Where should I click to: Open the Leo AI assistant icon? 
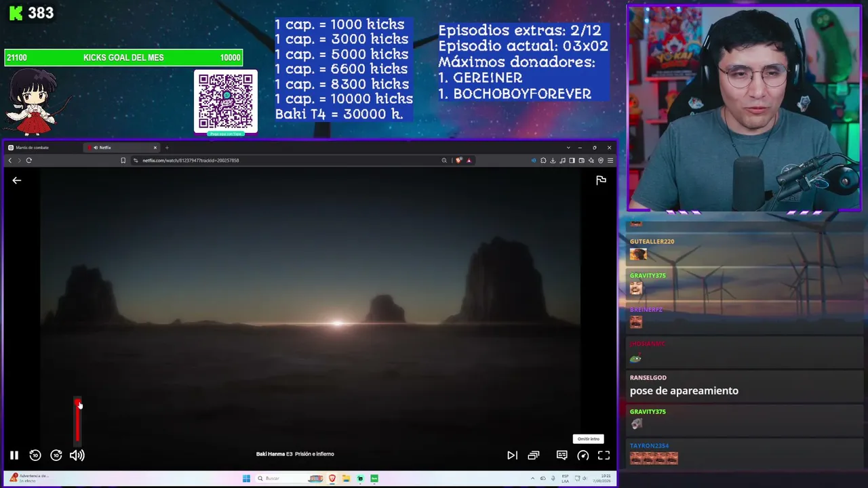click(591, 161)
